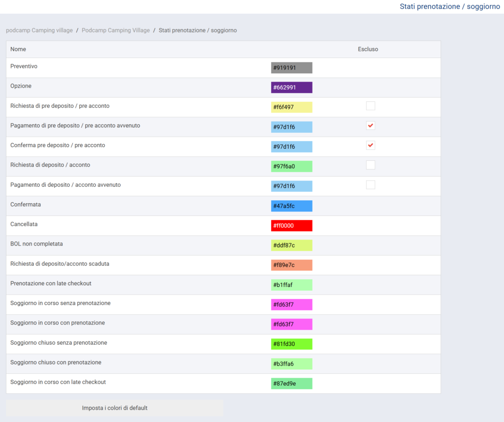Click the Imposta i colori di default button

(115, 408)
